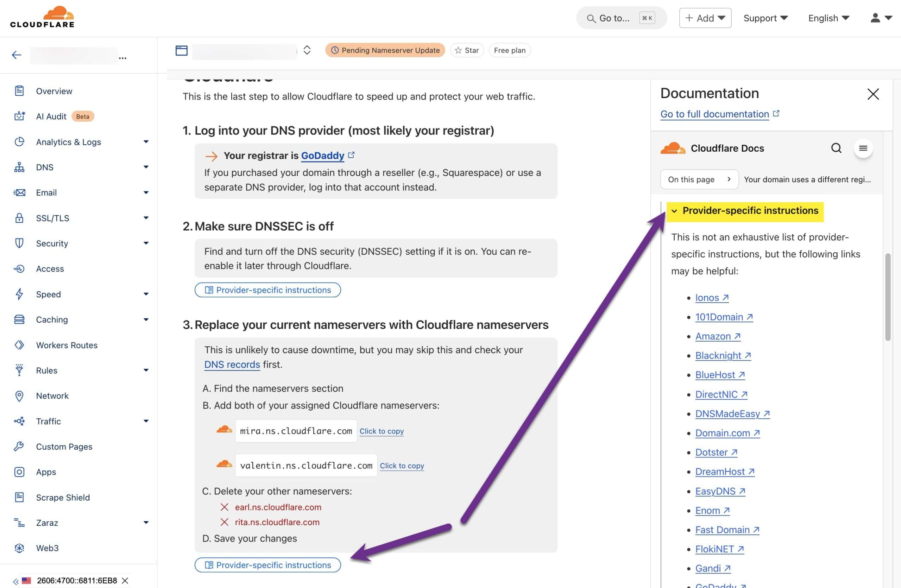
Task: Dismiss the IP address bar with X
Action: click(x=125, y=580)
